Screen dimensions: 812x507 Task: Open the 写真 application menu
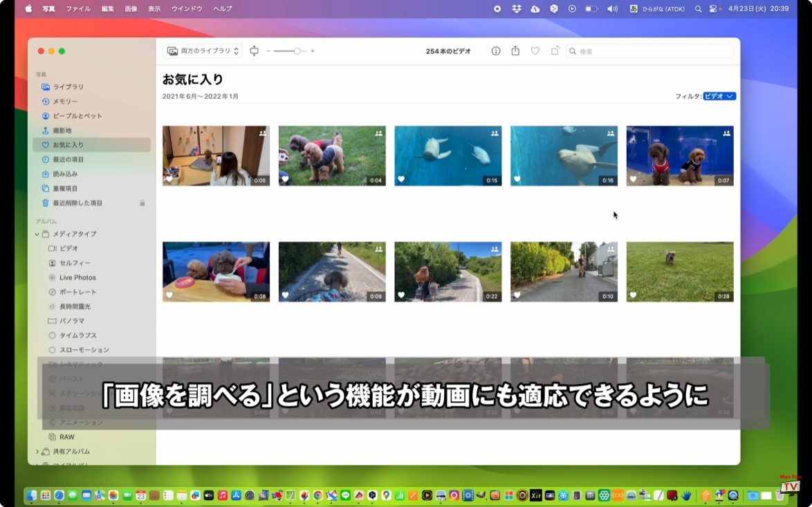point(48,9)
